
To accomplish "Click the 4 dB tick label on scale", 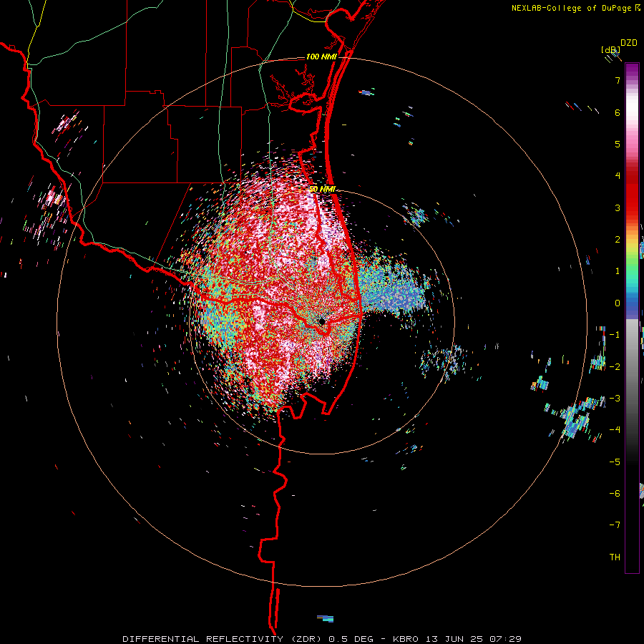I will 618,176.
